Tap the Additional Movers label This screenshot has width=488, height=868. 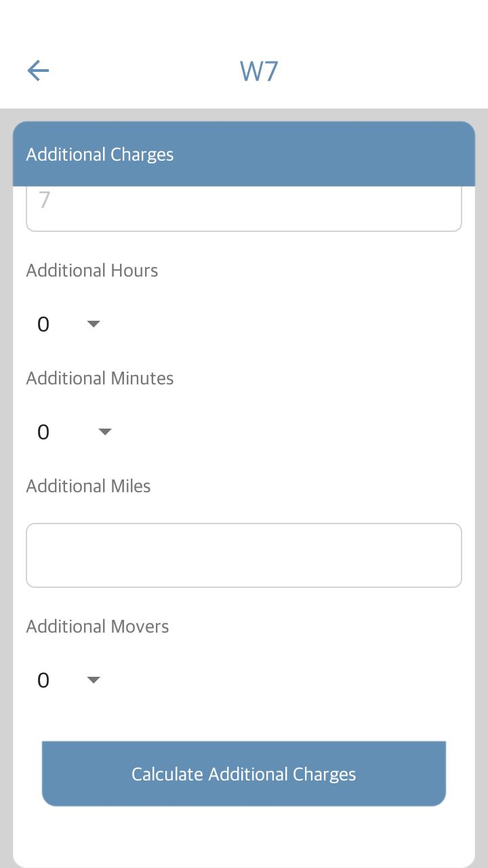point(98,627)
